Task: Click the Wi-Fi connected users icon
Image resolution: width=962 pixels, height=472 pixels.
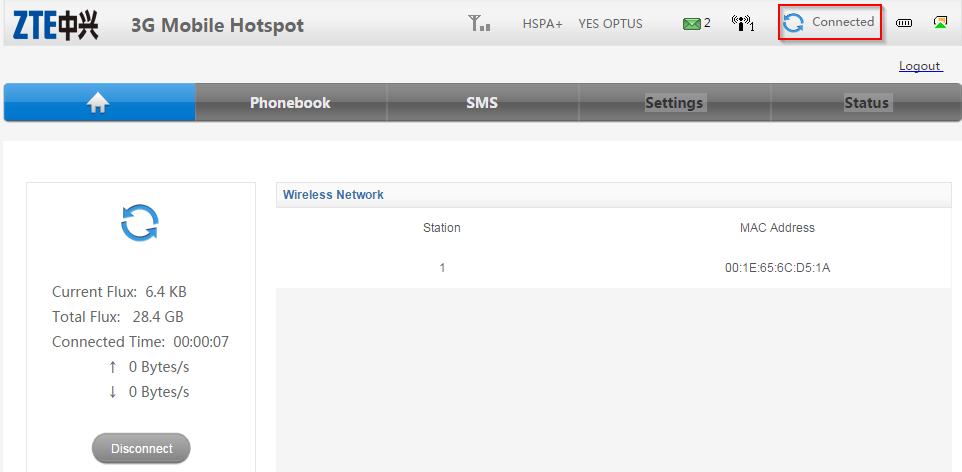Action: [x=742, y=23]
